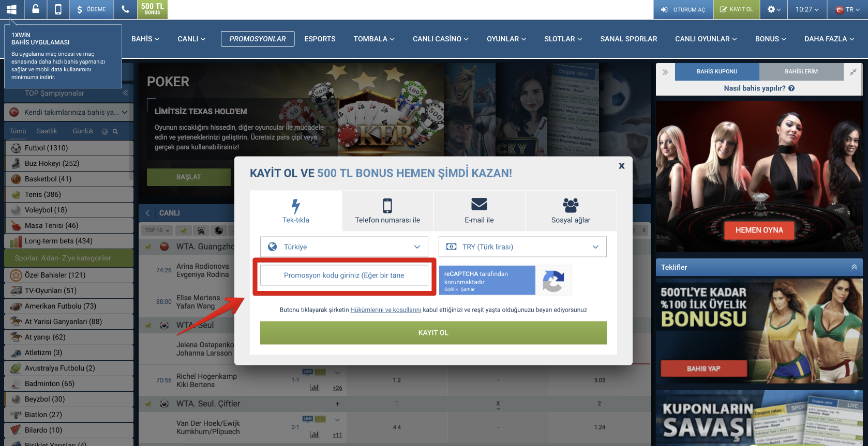Click the green KAYIT OL submit button
This screenshot has width=868, height=446.
(433, 333)
